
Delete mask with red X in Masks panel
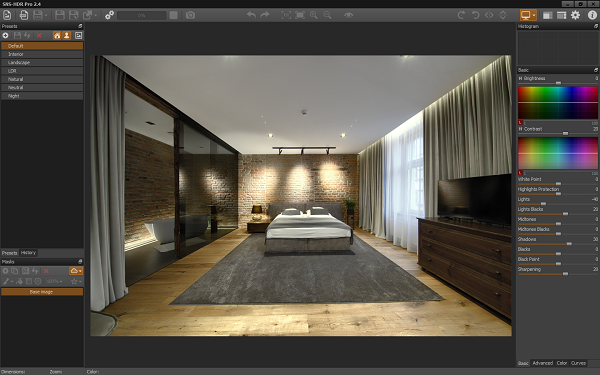coord(46,271)
